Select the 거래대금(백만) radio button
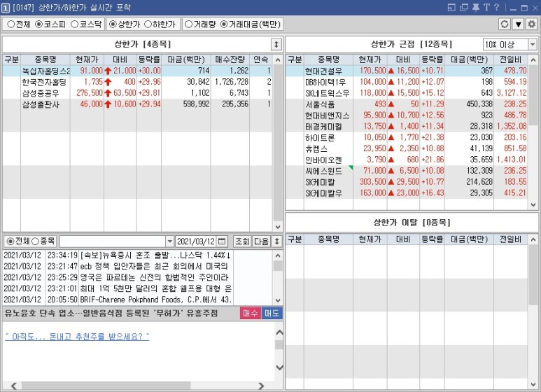Image resolution: width=541 pixels, height=392 pixels. (224, 24)
